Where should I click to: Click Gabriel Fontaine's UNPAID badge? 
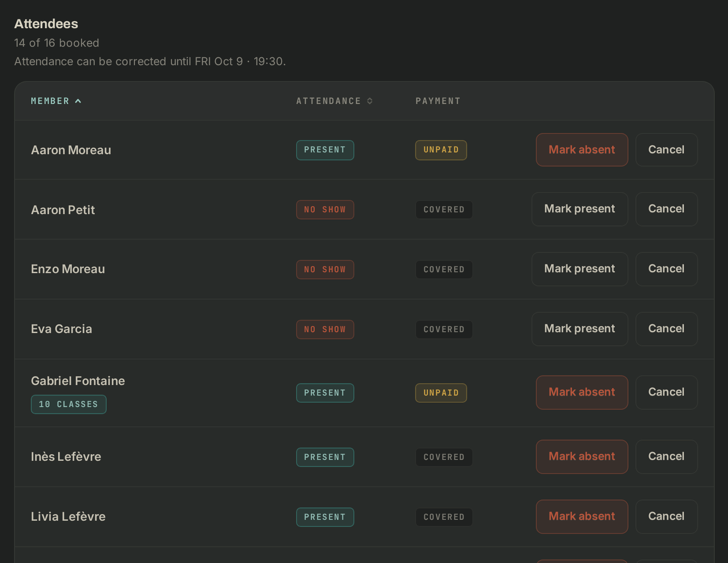[x=441, y=393]
